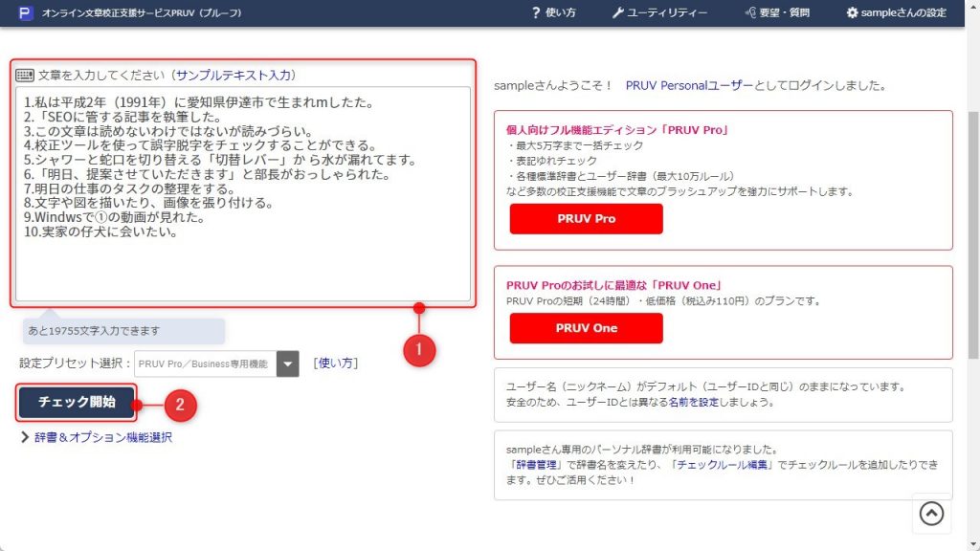Viewport: 980px width, 551px height.
Task: Click the あと19755文字入力できます counter text
Action: [94, 331]
